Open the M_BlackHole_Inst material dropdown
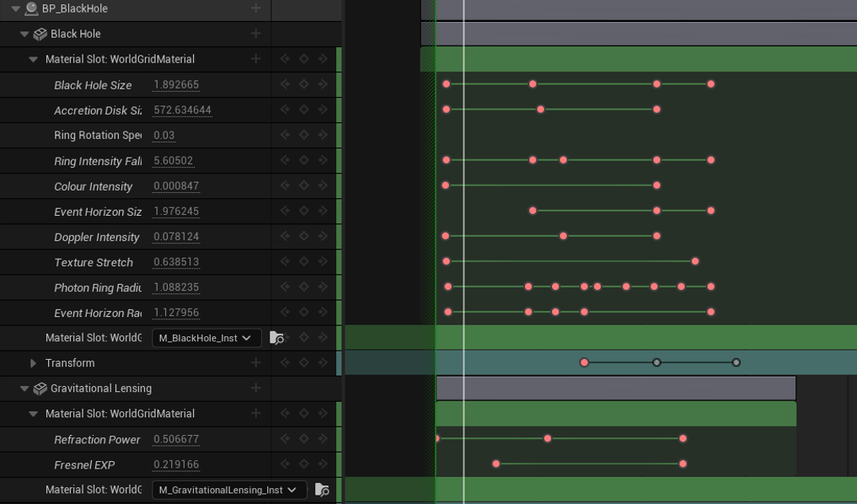Viewport: 857px width, 504px height. 206,338
